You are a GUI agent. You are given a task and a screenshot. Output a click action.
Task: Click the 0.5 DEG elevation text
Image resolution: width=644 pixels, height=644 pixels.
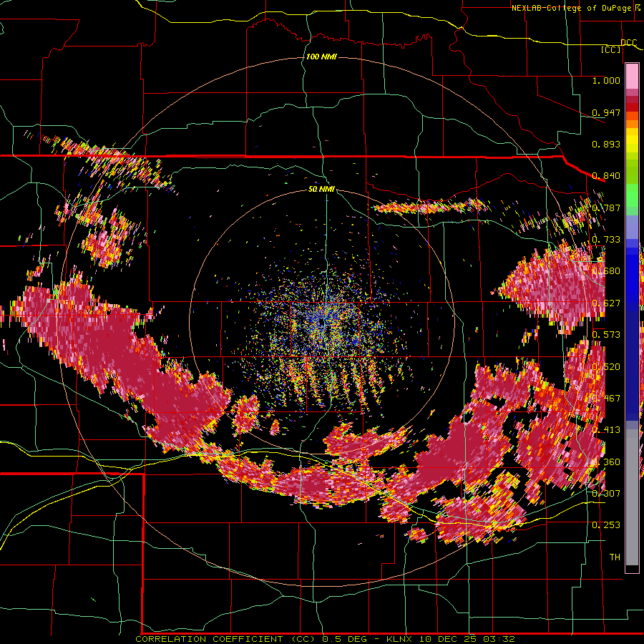pos(346,639)
